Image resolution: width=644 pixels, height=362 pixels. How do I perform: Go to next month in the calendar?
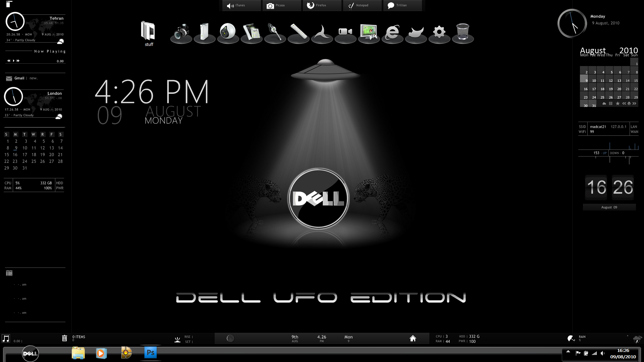[634, 104]
